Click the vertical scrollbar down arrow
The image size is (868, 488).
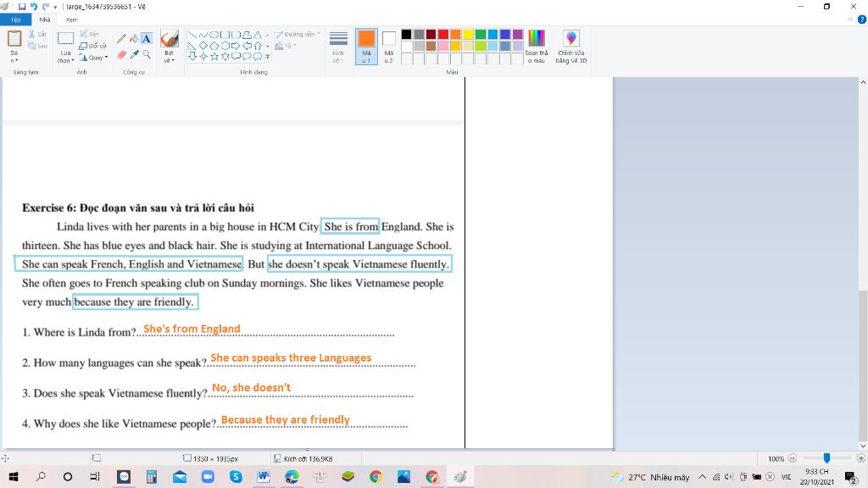pyautogui.click(x=863, y=446)
